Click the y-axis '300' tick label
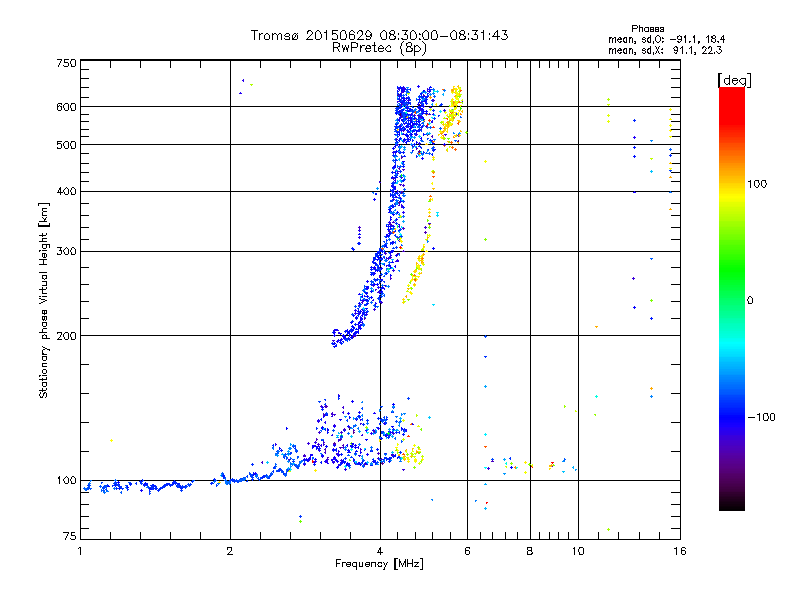This screenshot has width=800, height=600. (66, 251)
